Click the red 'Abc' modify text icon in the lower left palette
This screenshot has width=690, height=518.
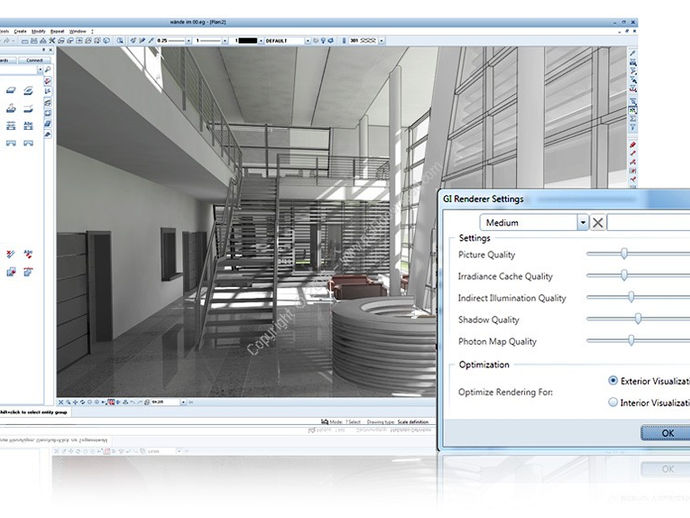coord(28,254)
